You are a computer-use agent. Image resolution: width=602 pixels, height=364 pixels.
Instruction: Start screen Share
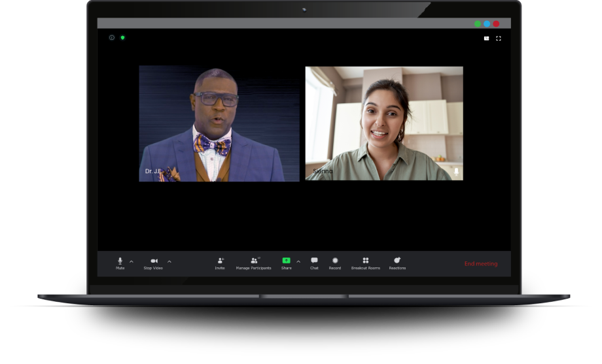[x=287, y=263]
